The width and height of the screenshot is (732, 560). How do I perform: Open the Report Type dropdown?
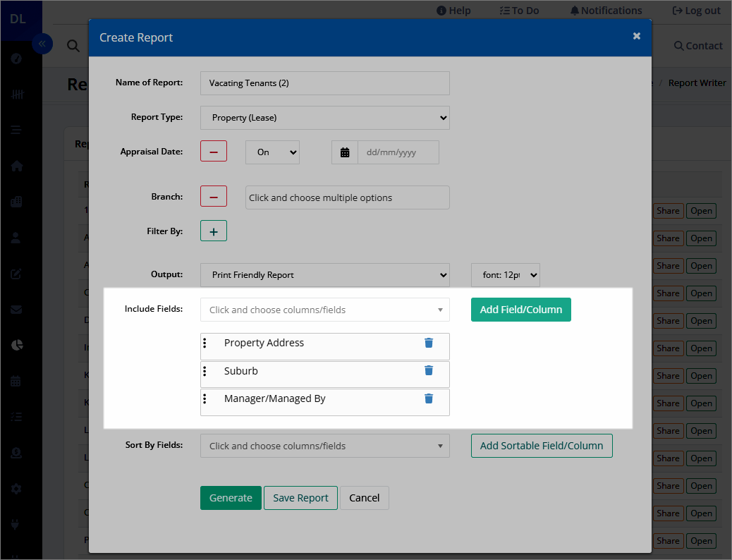(x=324, y=117)
